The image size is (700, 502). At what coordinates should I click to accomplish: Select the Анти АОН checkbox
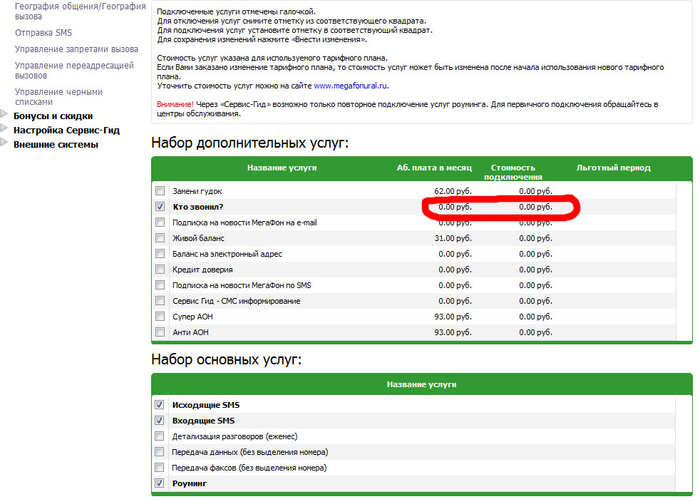[x=160, y=332]
